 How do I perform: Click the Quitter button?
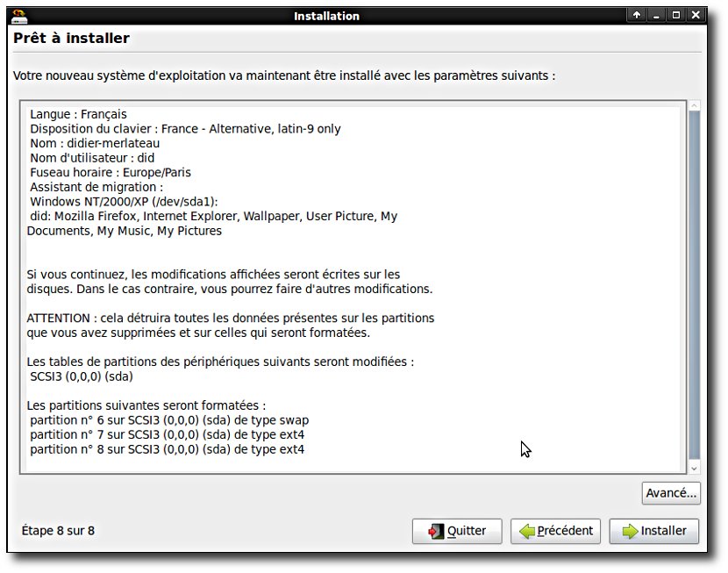457,531
